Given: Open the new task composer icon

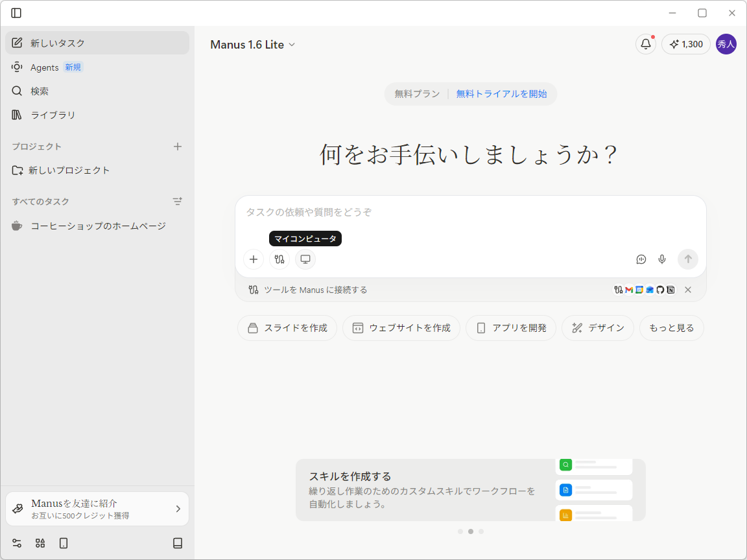Looking at the screenshot, I should point(18,43).
